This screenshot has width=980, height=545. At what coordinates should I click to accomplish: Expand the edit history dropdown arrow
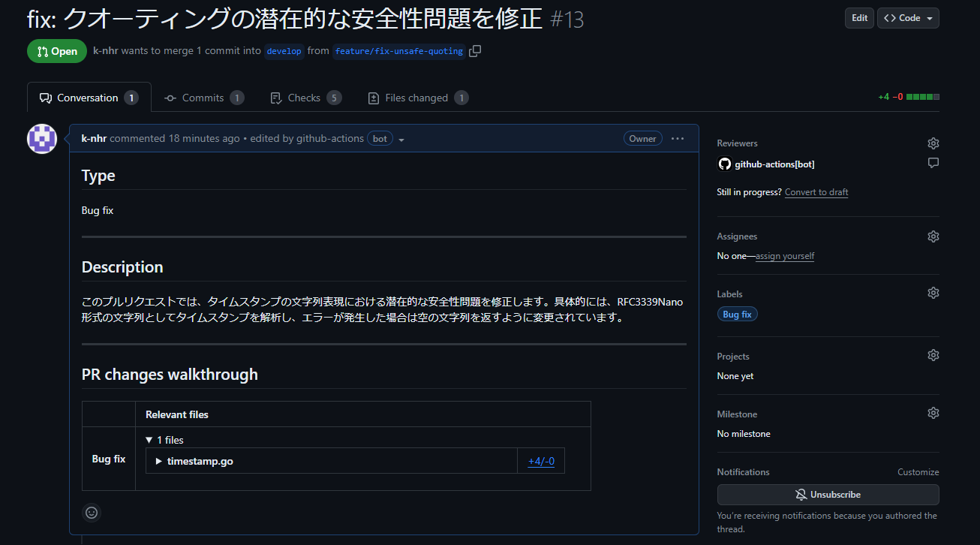point(401,140)
